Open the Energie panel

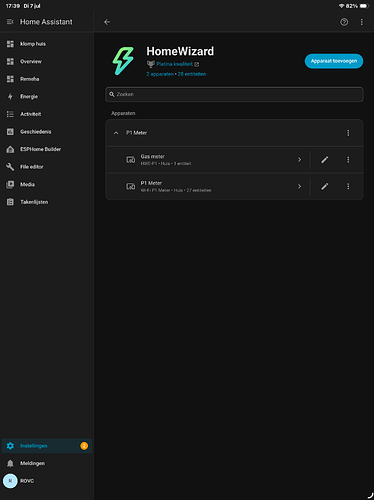click(x=47, y=97)
